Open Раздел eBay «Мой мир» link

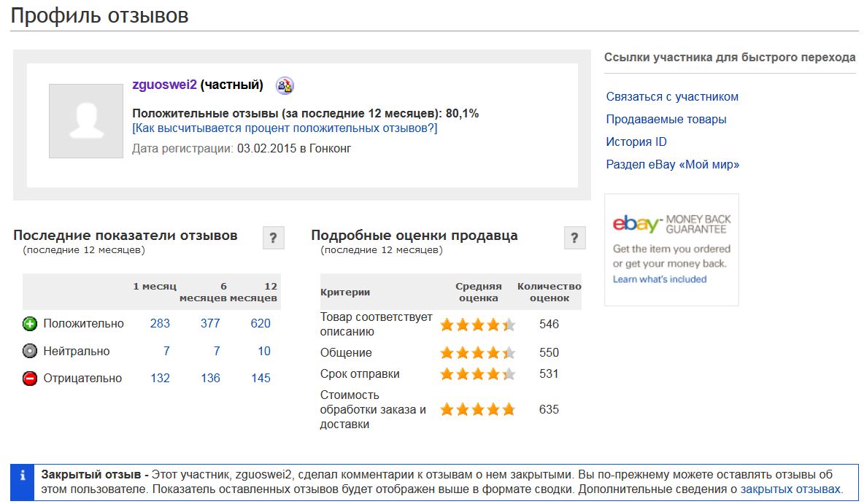click(x=673, y=165)
